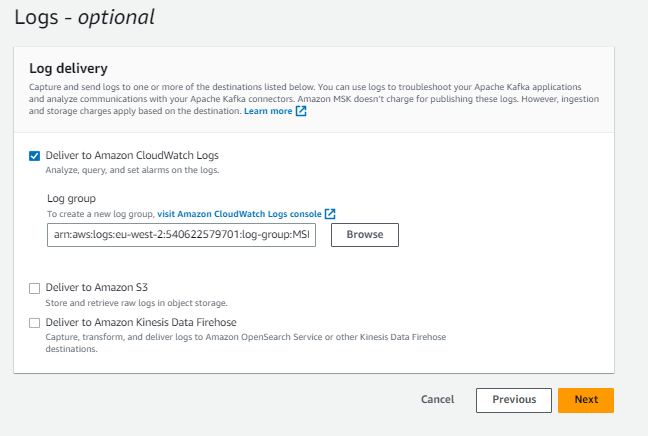
Task: Cancel the logs configuration
Action: (x=438, y=400)
